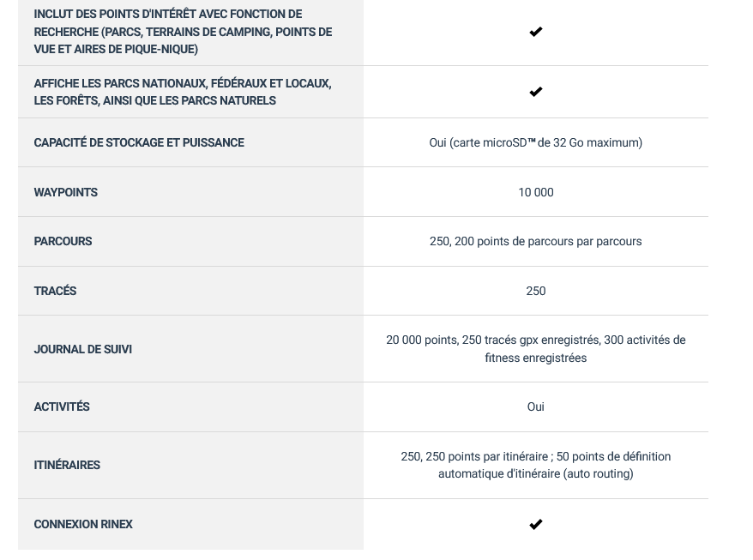Select Capacité de stockage et puissance label

(139, 142)
